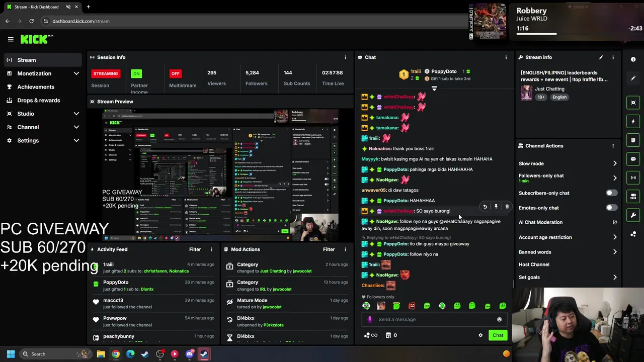Toggle Subscribers-only chat switch
Image resolution: width=644 pixels, height=362 pixels.
click(611, 193)
